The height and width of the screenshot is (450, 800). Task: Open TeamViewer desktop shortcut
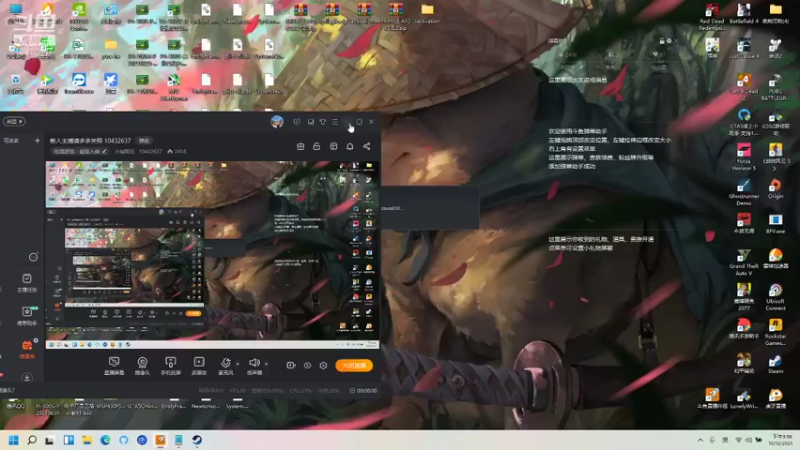click(x=79, y=84)
